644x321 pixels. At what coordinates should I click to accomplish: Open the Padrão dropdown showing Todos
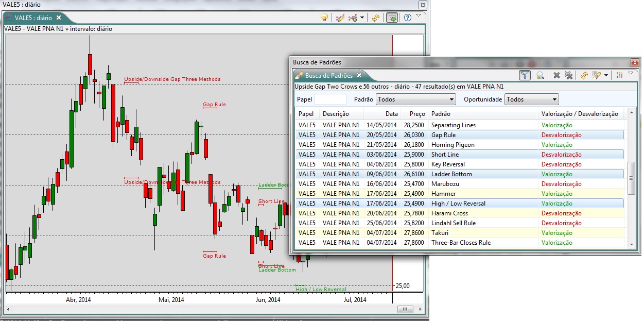416,99
